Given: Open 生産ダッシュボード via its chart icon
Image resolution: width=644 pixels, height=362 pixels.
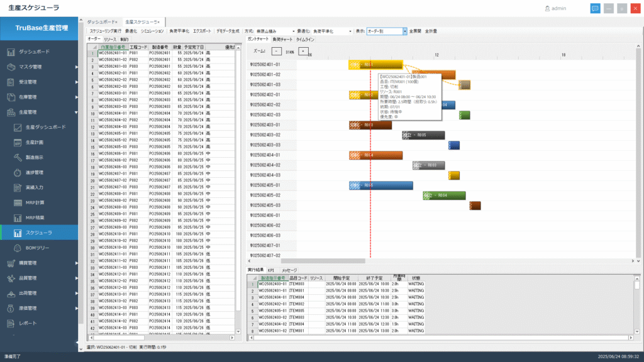Looking at the screenshot, I should coord(18,127).
